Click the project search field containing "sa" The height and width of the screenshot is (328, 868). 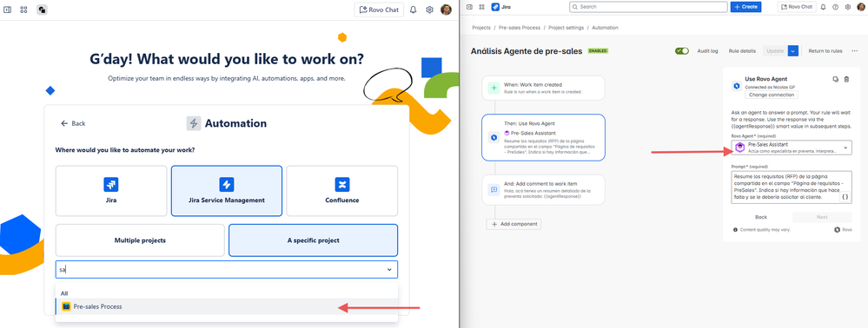[x=227, y=269]
